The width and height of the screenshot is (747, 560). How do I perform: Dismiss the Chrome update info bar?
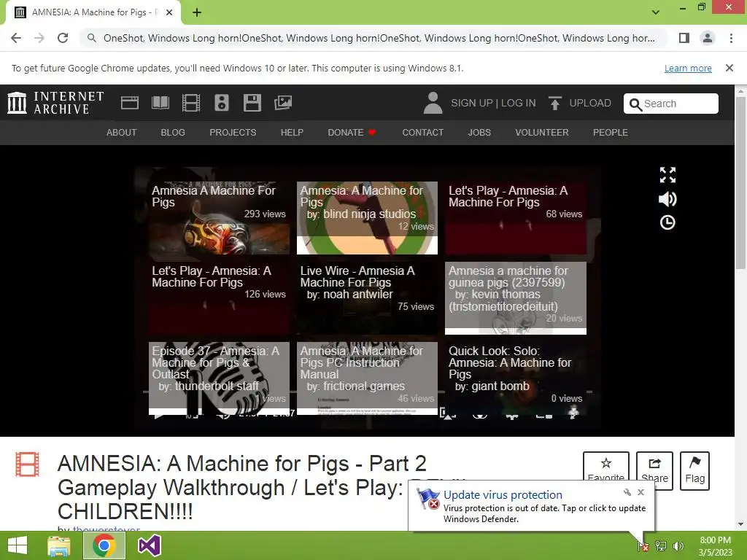729,68
